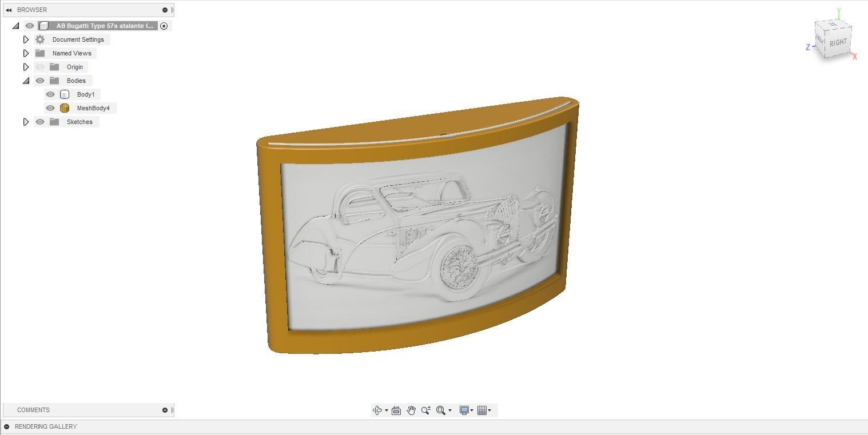Click the ViewCube Y axis label

pos(838,11)
